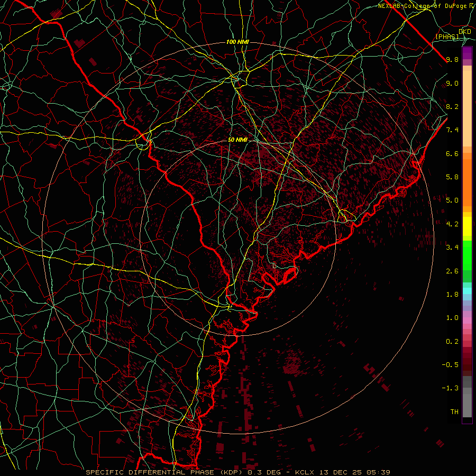476x476 pixels.
Task: Pick the large peach color band
Action: click(467, 108)
